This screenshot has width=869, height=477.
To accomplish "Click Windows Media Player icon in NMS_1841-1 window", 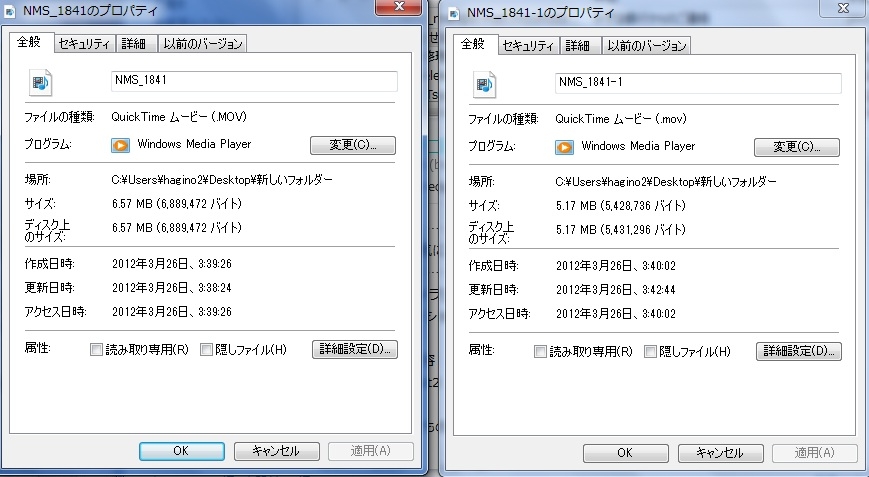I will click(x=565, y=147).
